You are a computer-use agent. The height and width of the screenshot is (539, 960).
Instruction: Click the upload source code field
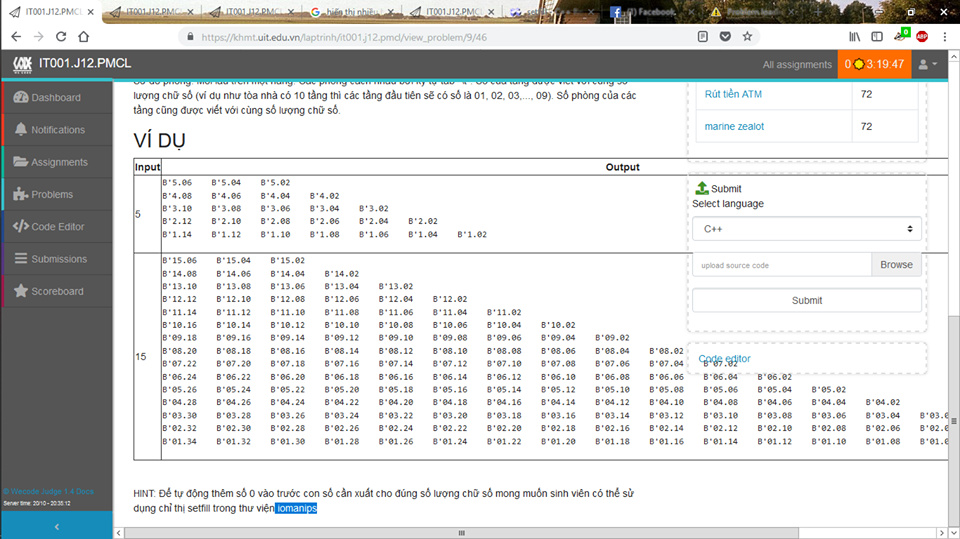(x=781, y=265)
